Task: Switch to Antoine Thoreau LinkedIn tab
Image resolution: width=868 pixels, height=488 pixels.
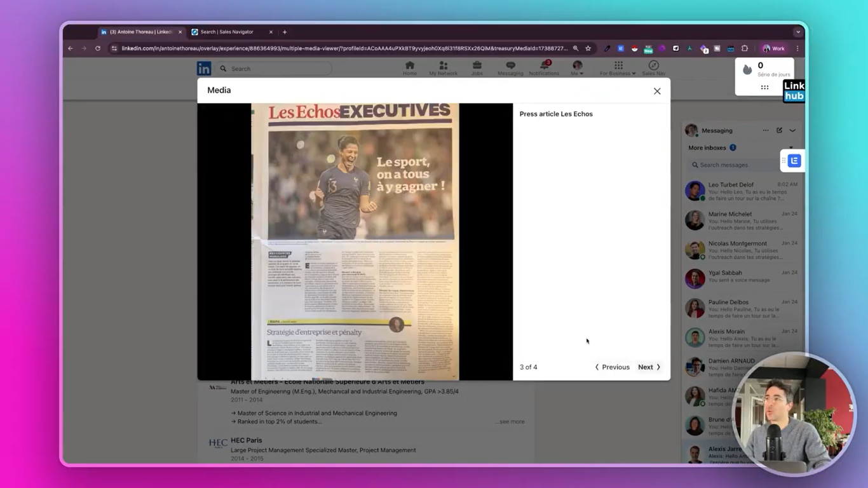Action: click(x=140, y=32)
